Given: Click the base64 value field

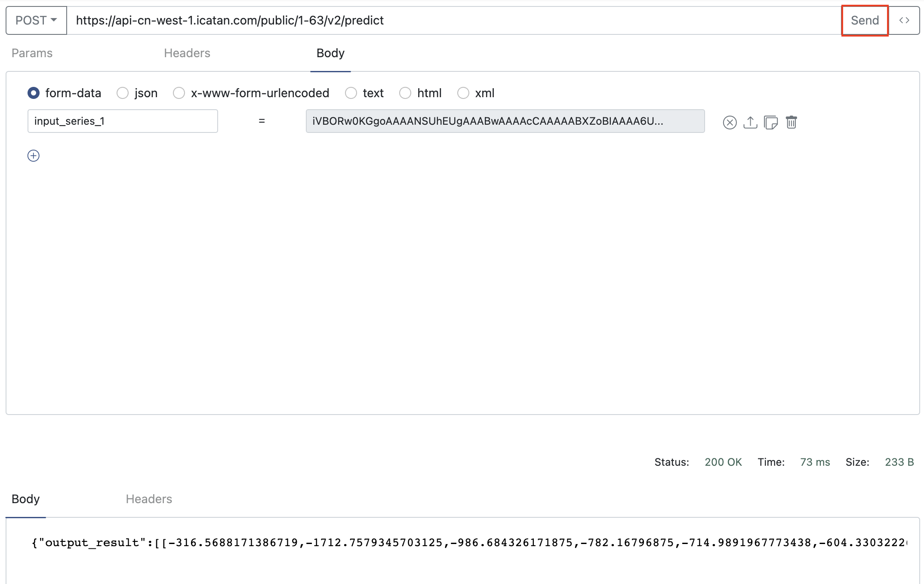Looking at the screenshot, I should tap(505, 121).
